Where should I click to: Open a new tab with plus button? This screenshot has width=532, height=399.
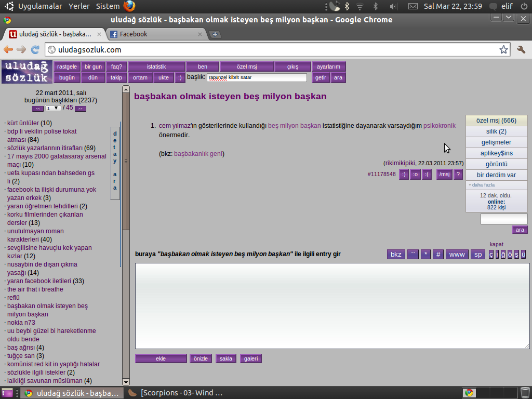pyautogui.click(x=215, y=34)
